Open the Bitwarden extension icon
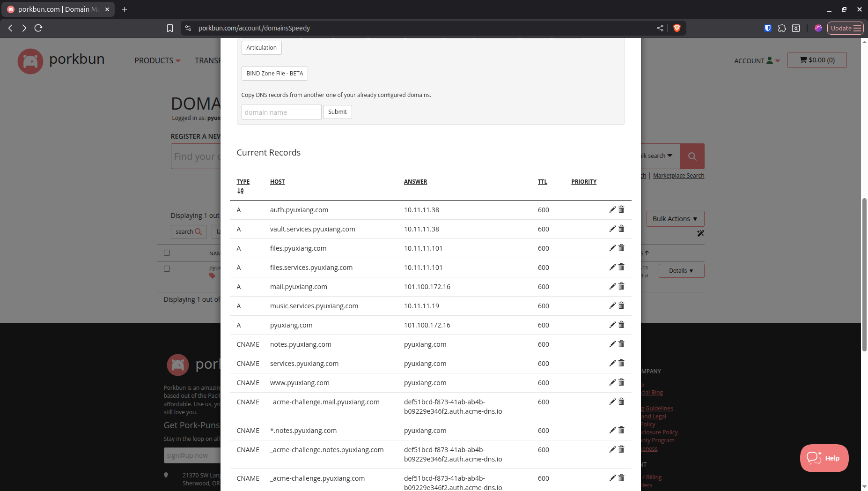This screenshot has width=868, height=491. coord(767,28)
